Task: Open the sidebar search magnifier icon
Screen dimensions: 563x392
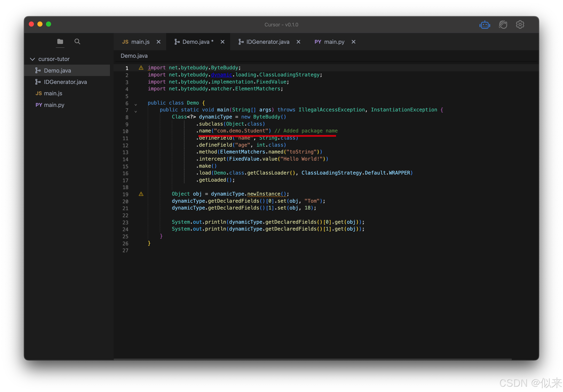Action: click(x=77, y=41)
